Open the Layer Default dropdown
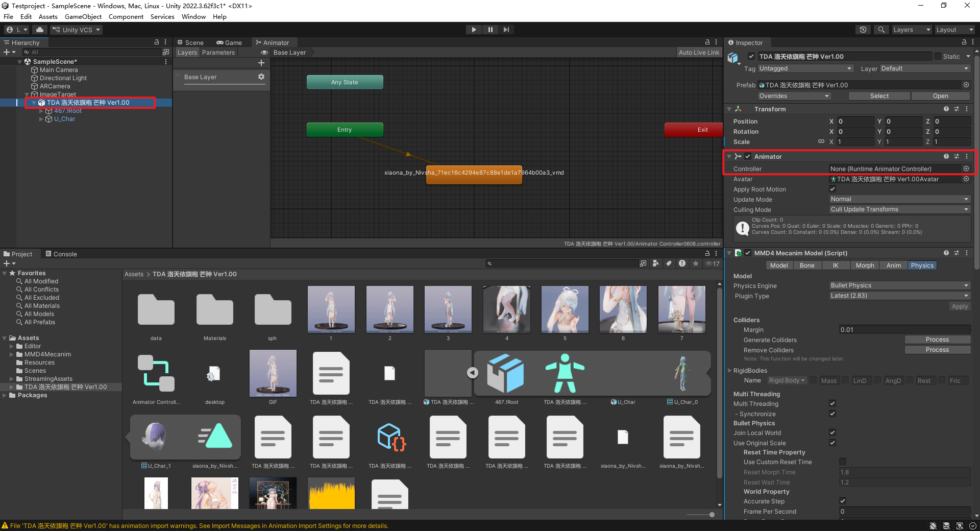Viewport: 980px width, 531px height. [925, 68]
